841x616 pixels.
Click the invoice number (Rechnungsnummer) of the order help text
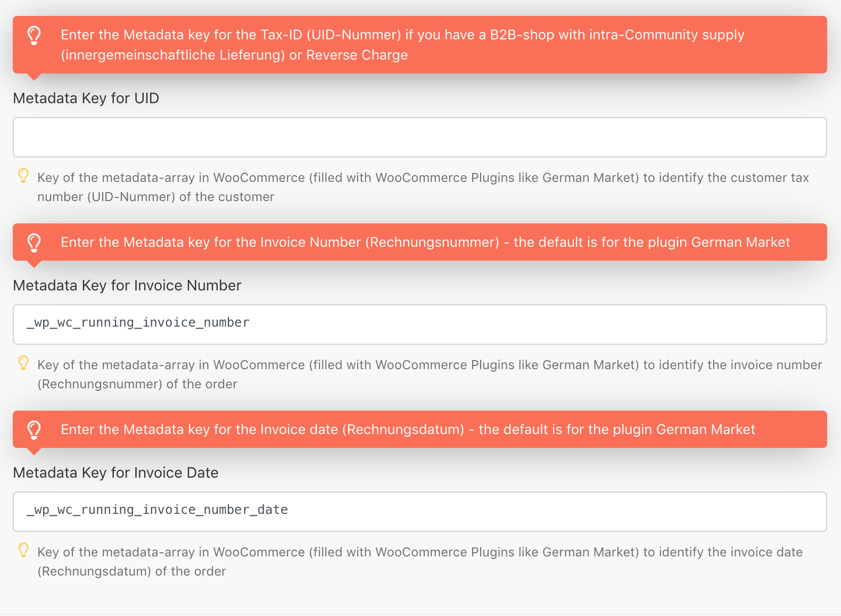pyautogui.click(x=429, y=374)
